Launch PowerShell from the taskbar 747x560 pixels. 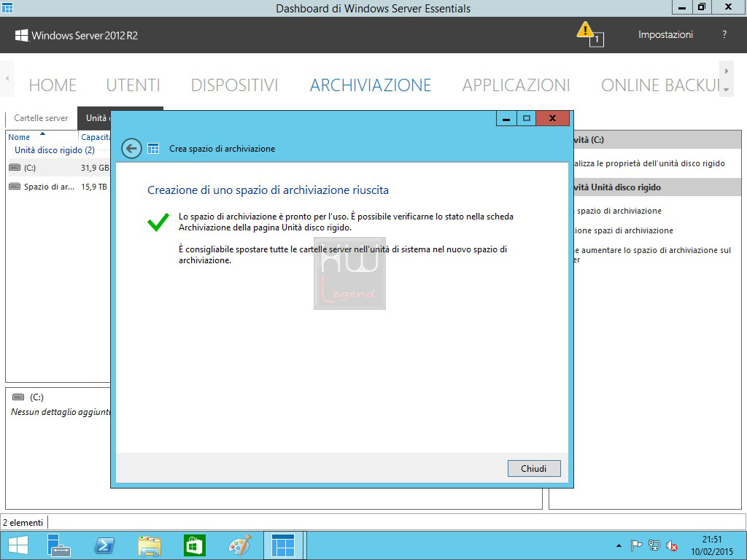104,545
